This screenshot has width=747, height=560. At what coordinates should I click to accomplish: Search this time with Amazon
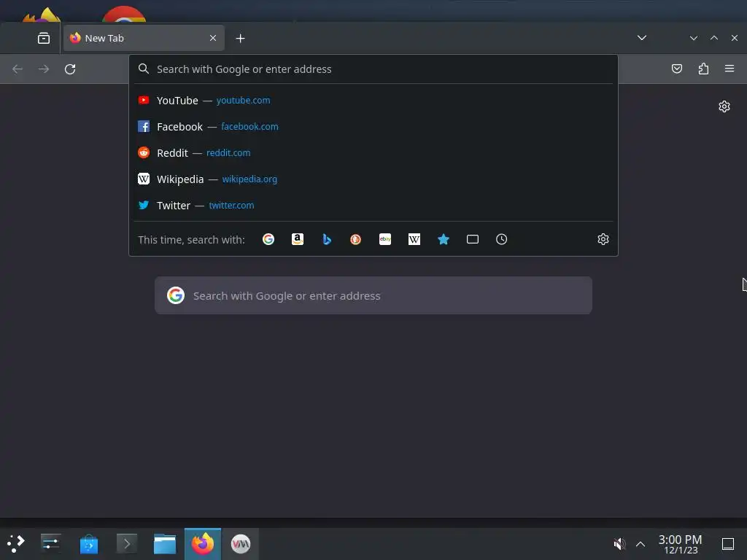[298, 239]
